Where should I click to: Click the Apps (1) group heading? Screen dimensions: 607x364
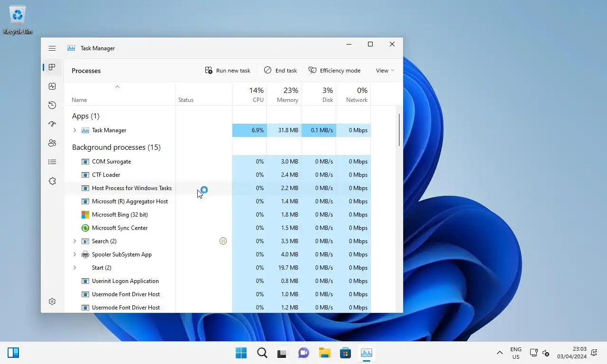[x=86, y=116]
